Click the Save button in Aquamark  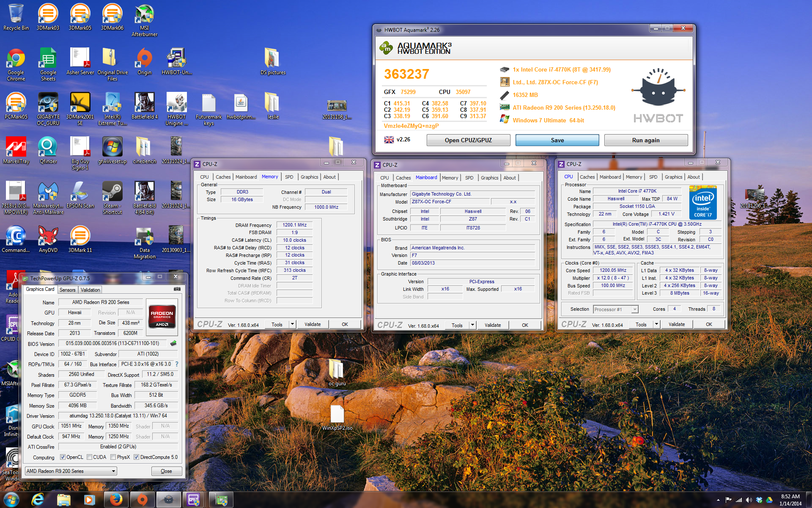[x=557, y=140]
